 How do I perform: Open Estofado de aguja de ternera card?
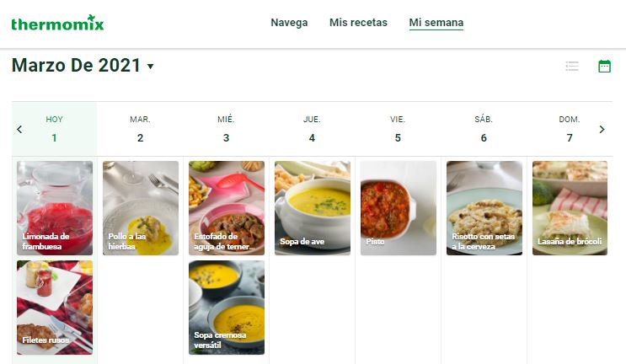click(x=227, y=208)
